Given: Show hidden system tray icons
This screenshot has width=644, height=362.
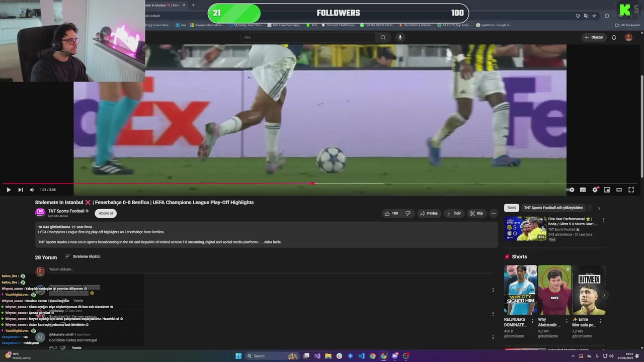Looking at the screenshot, I should (573, 356).
